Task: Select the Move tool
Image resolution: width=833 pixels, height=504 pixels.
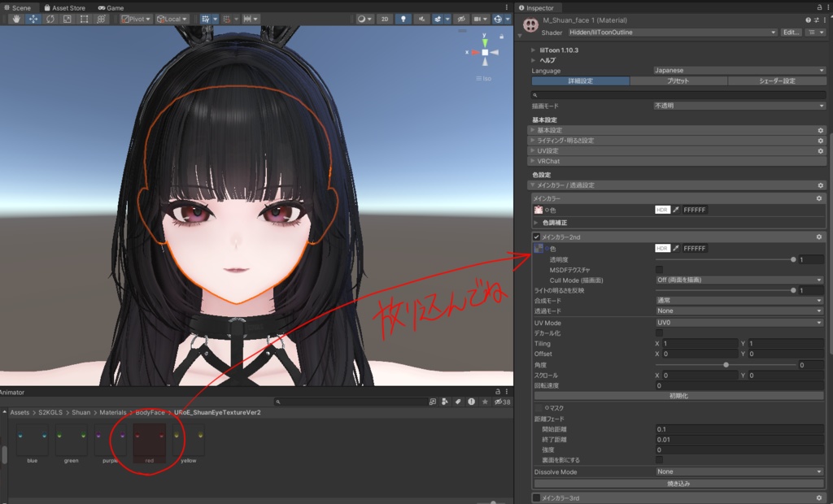Action: point(33,20)
